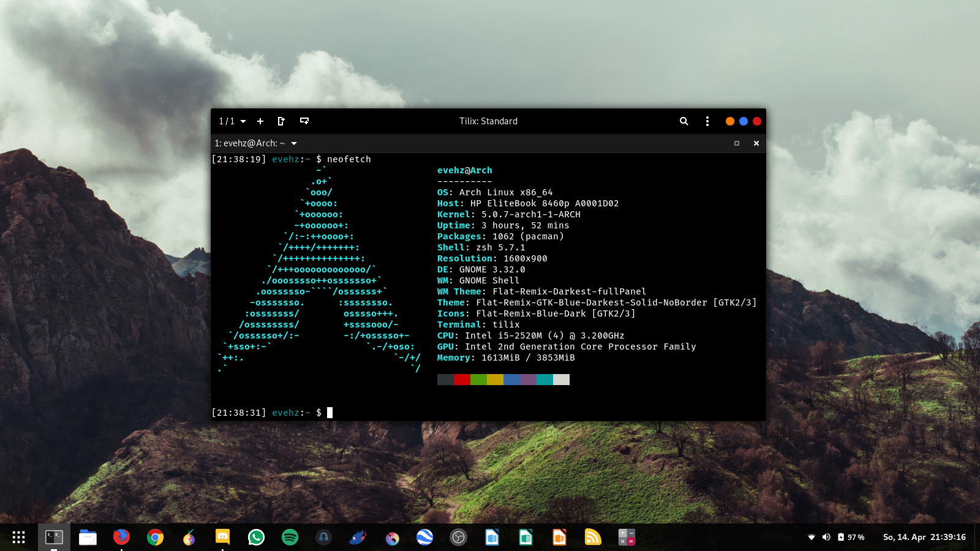The image size is (980, 551).
Task: Click the battery 97 % indicator
Action: 851,537
